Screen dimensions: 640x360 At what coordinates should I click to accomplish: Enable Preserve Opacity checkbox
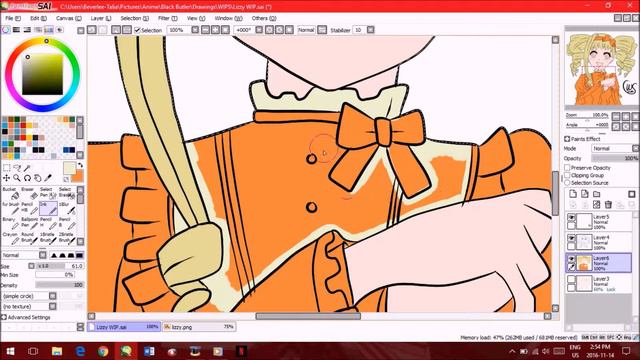pos(567,168)
